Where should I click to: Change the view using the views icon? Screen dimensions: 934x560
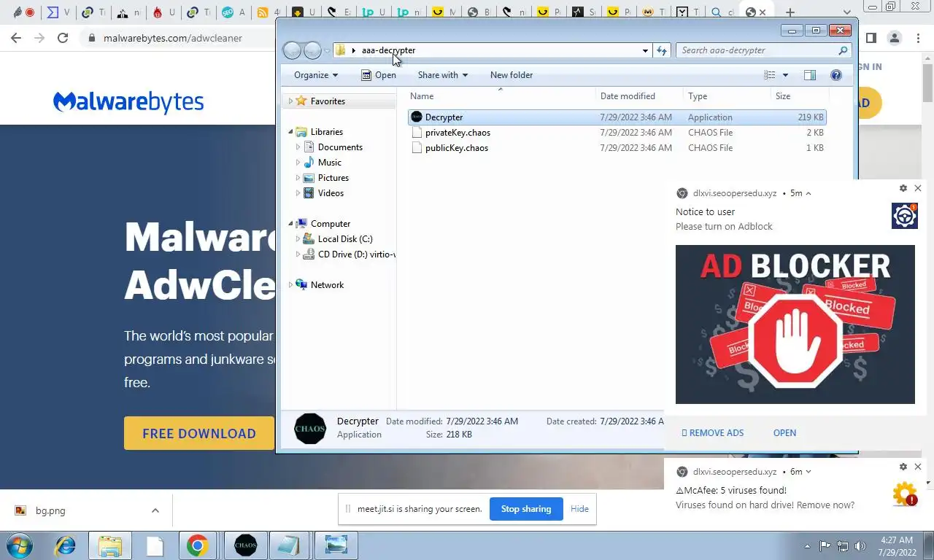(769, 75)
